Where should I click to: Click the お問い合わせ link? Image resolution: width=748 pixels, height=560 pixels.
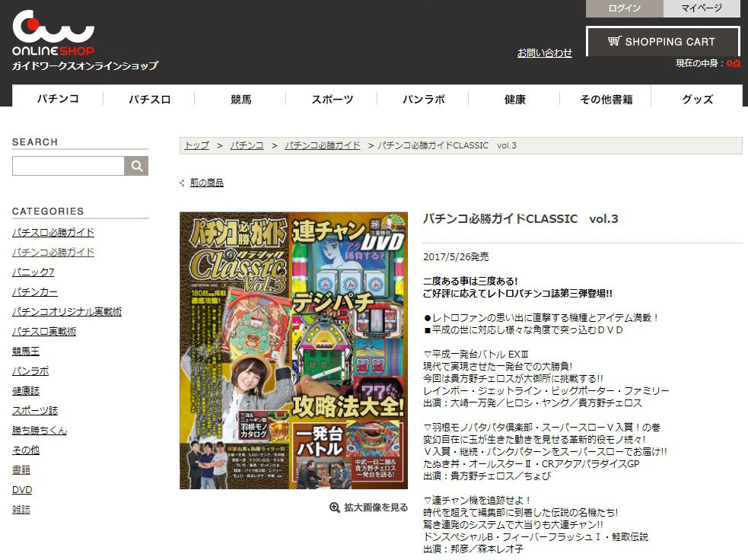click(x=545, y=52)
